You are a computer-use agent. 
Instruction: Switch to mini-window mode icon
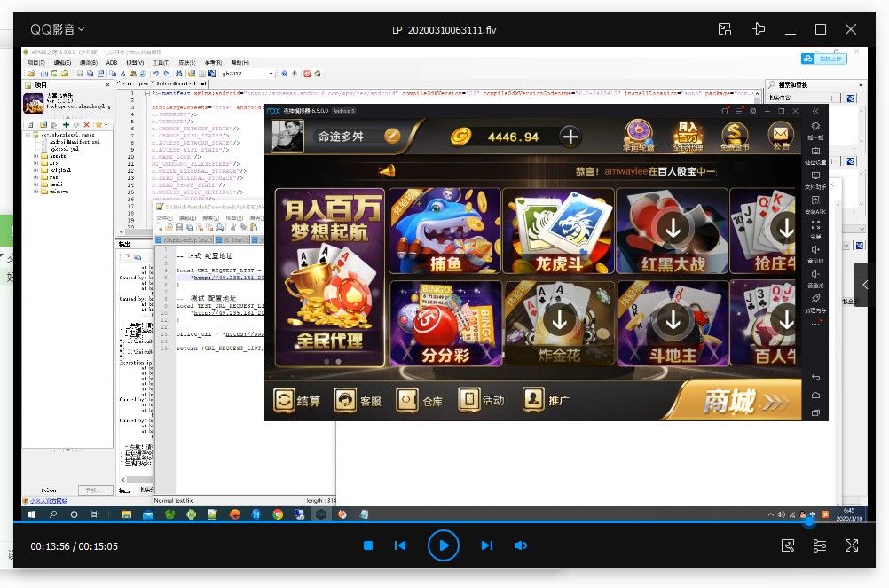coord(725,29)
